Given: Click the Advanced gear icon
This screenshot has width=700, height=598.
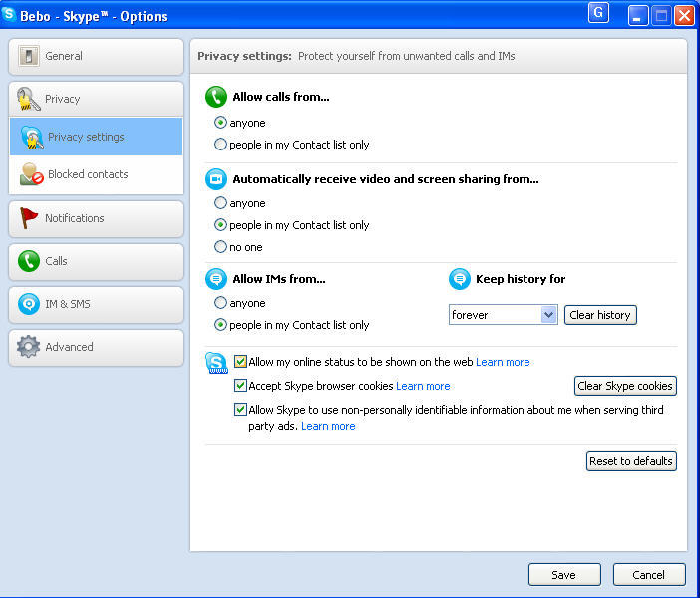Looking at the screenshot, I should point(29,347).
